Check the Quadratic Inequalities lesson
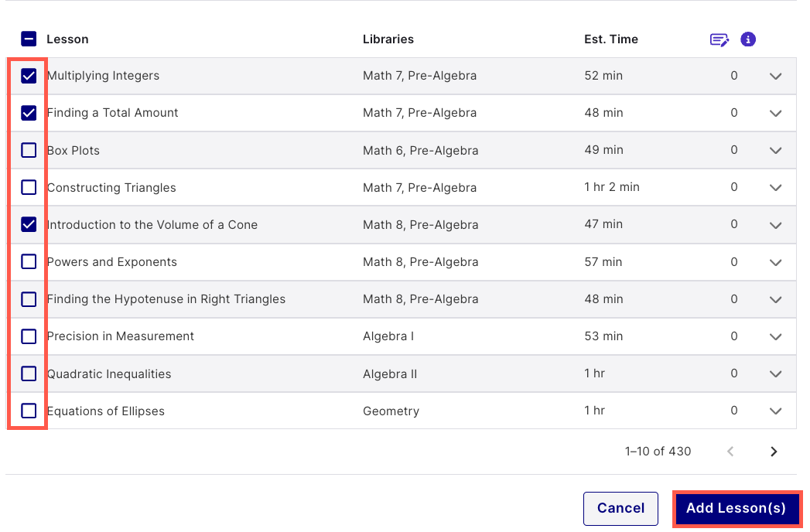This screenshot has height=532, width=810. (x=29, y=373)
